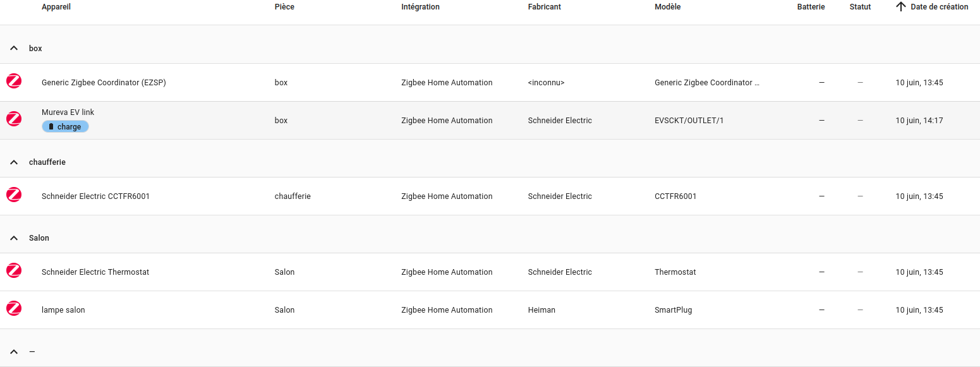Click creation date of Generic Zigbee Coordinator row
980x367 pixels.
coord(919,83)
